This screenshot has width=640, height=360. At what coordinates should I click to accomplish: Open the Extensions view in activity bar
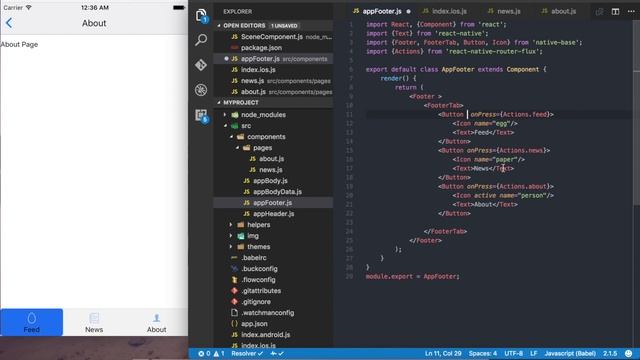click(201, 116)
